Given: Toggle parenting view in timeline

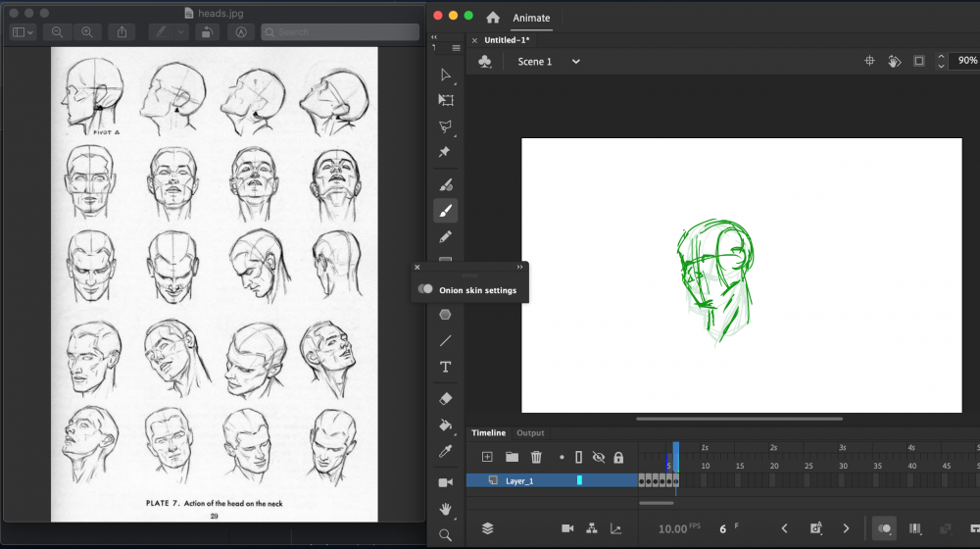Looking at the screenshot, I should point(591,528).
